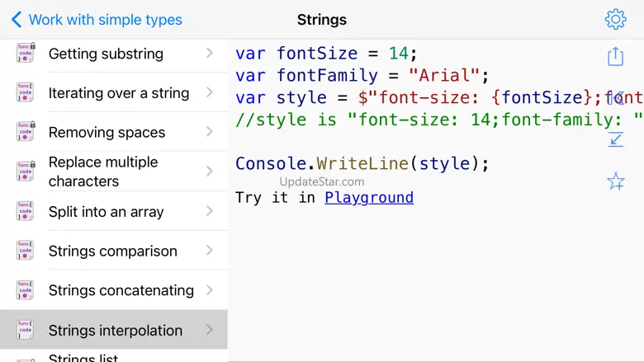
Task: Click the code icon beside Split into an array
Action: click(x=26, y=211)
